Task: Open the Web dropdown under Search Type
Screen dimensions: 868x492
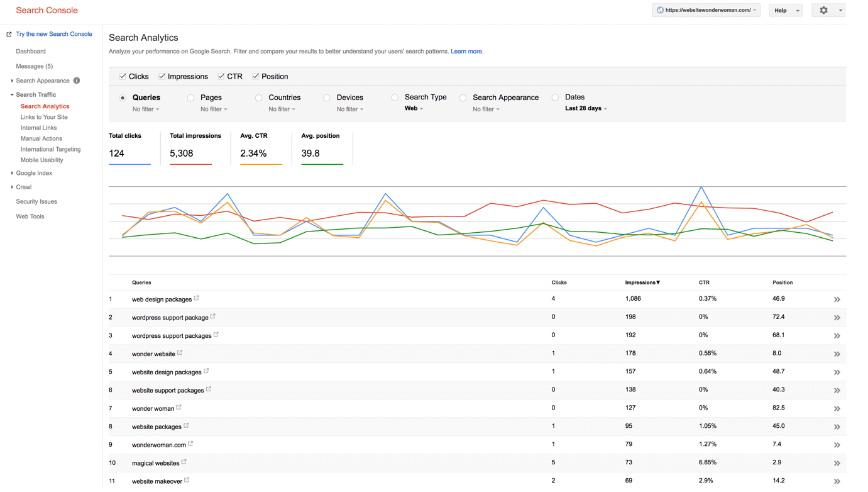Action: [414, 109]
